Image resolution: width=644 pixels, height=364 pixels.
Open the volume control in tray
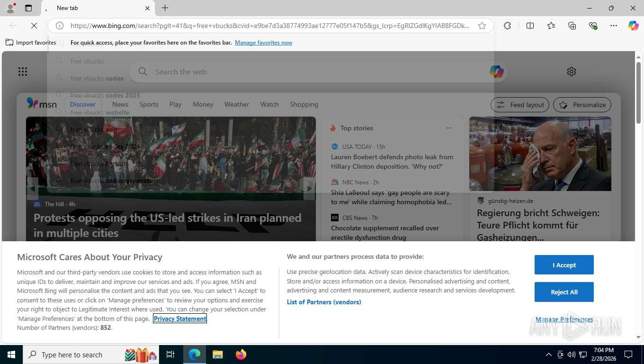(x=571, y=355)
